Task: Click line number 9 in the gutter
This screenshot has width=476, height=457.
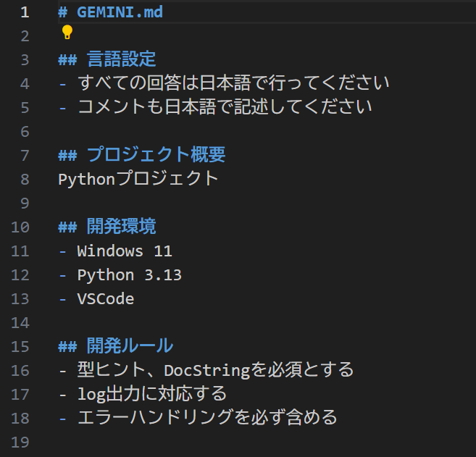Action: (25, 204)
